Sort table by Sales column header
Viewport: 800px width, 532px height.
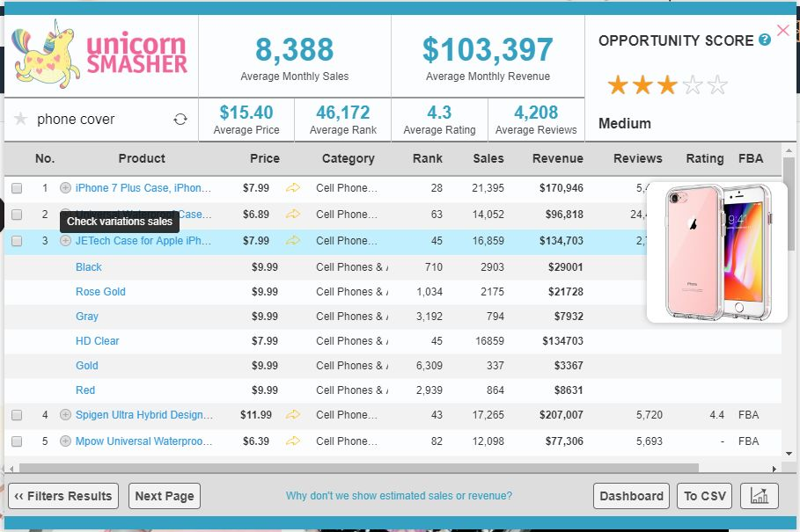pyautogui.click(x=488, y=158)
